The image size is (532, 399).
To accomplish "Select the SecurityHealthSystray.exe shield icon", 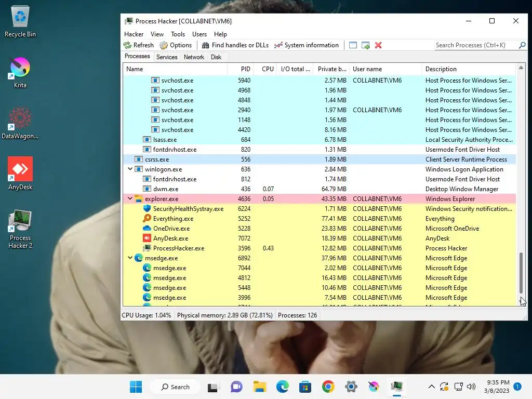I will [147, 209].
